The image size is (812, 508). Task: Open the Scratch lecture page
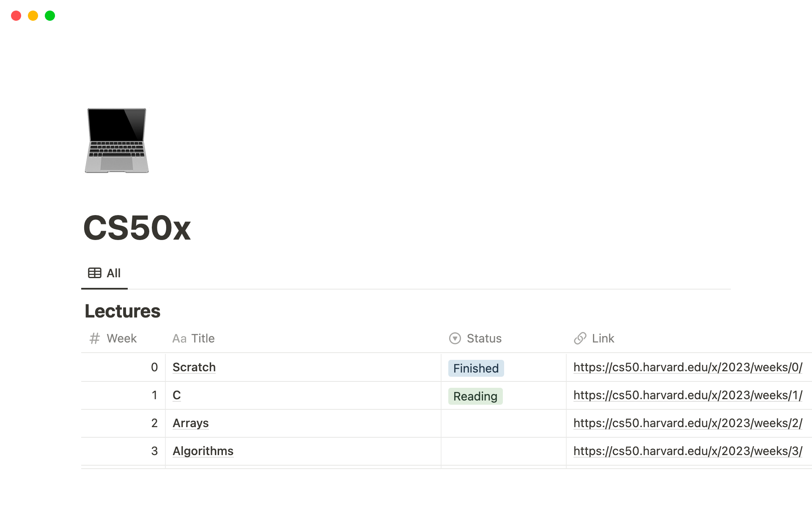194,367
